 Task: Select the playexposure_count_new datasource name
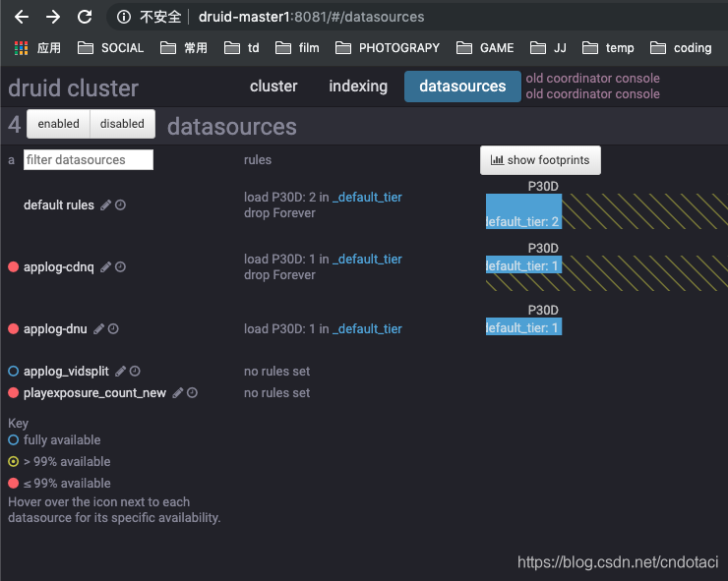point(94,393)
